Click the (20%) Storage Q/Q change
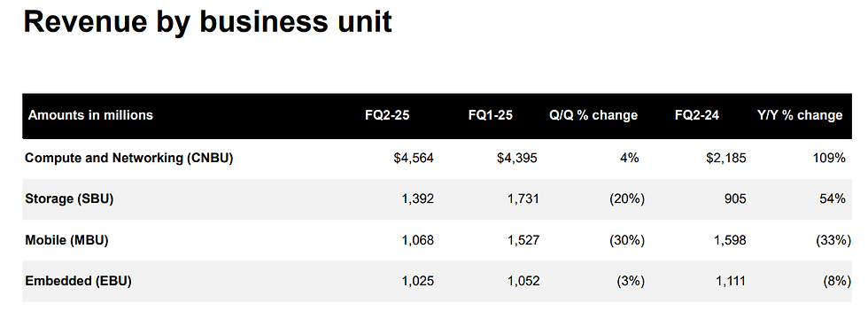Image resolution: width=868 pixels, height=319 pixels. pos(627,199)
